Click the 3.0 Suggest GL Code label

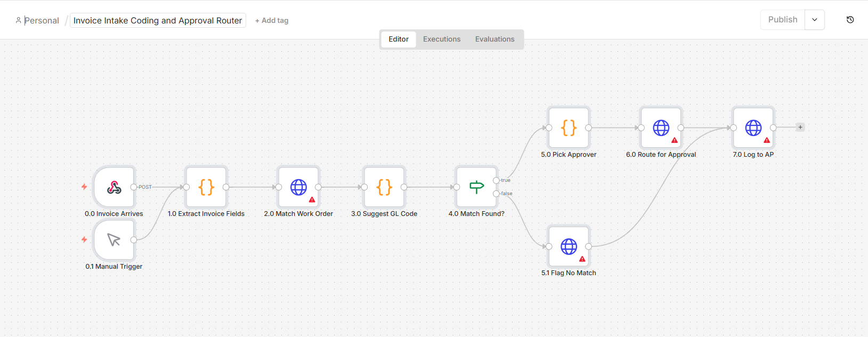(384, 214)
